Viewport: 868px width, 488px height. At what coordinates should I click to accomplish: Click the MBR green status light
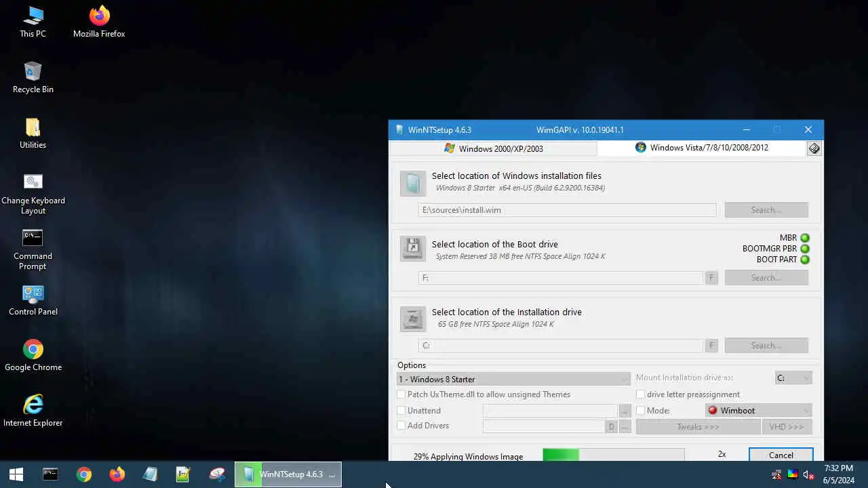805,238
